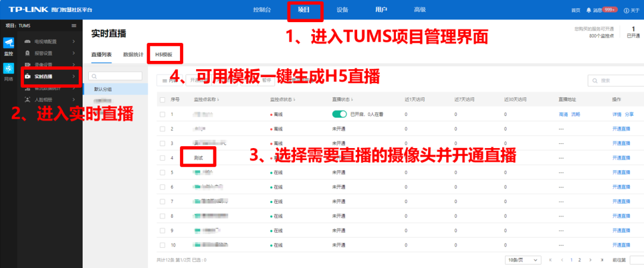Click the 999+ message badge
The width and height of the screenshot is (644, 268).
pyautogui.click(x=610, y=10)
